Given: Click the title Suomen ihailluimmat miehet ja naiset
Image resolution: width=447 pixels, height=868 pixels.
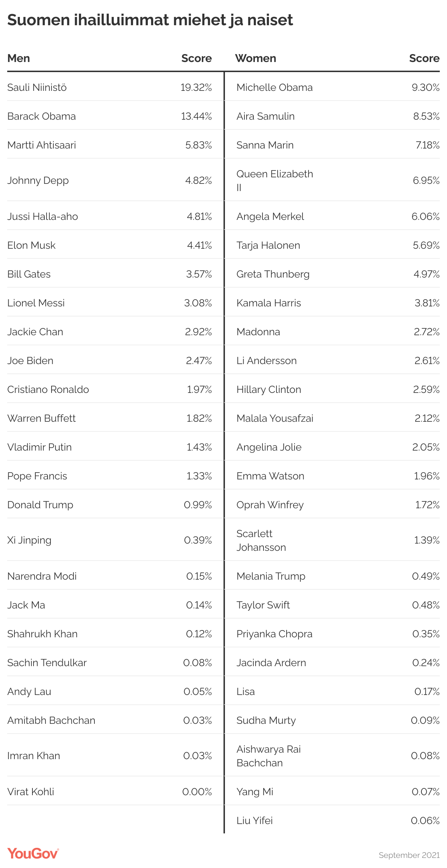Looking at the screenshot, I should (x=150, y=20).
